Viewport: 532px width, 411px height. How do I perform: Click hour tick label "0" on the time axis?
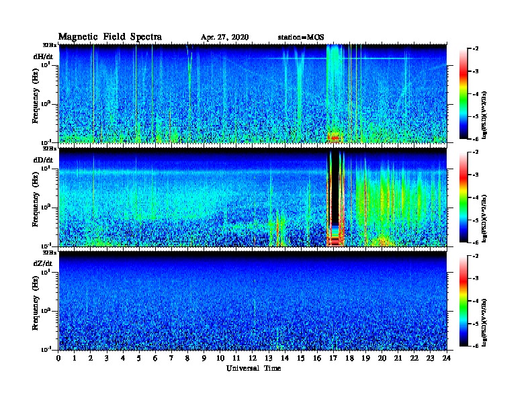(58, 358)
